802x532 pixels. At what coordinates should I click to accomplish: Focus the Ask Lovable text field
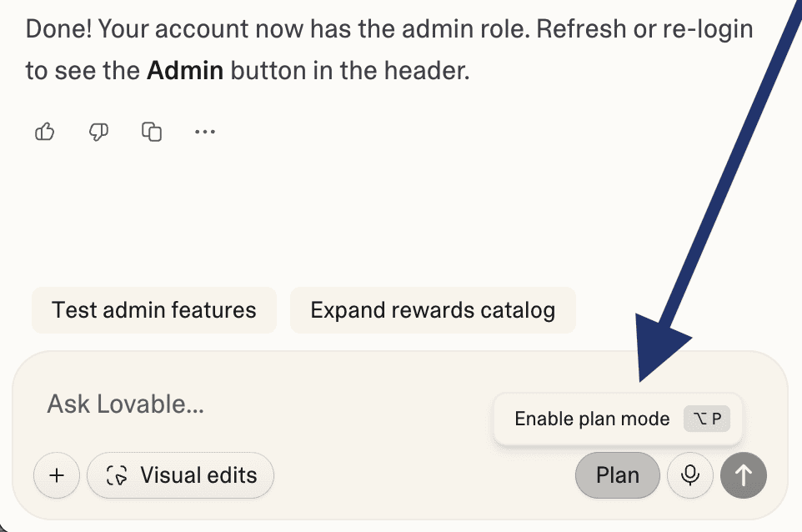250,404
